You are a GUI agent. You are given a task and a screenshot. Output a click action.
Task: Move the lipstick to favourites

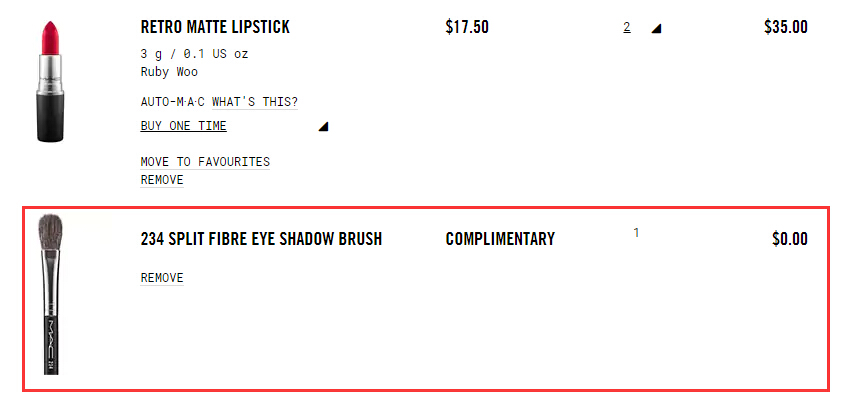pyautogui.click(x=205, y=162)
